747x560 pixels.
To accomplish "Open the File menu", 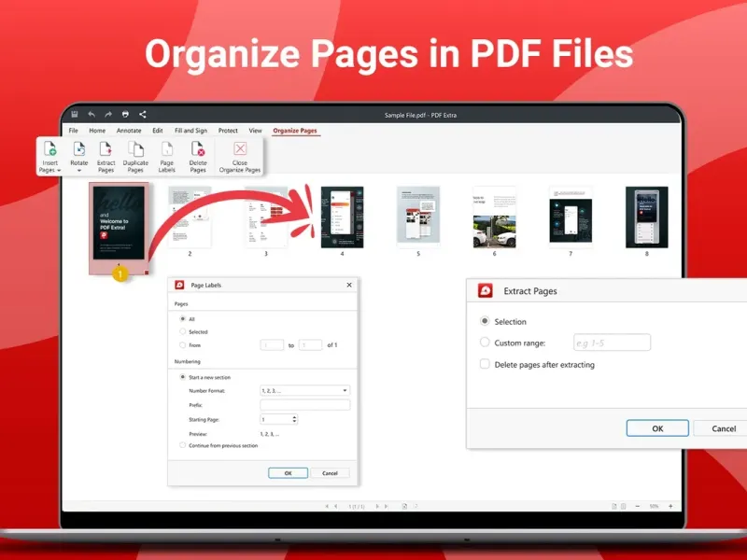I will click(x=74, y=131).
